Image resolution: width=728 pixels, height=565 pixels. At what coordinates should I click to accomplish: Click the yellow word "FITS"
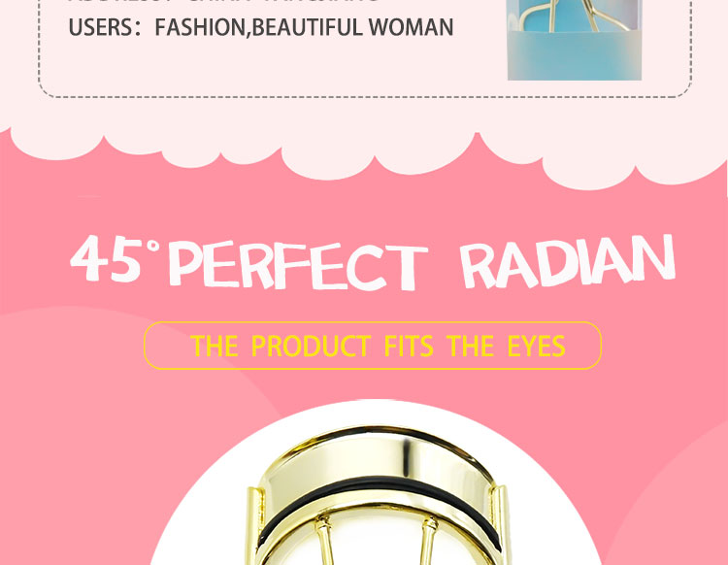[409, 346]
